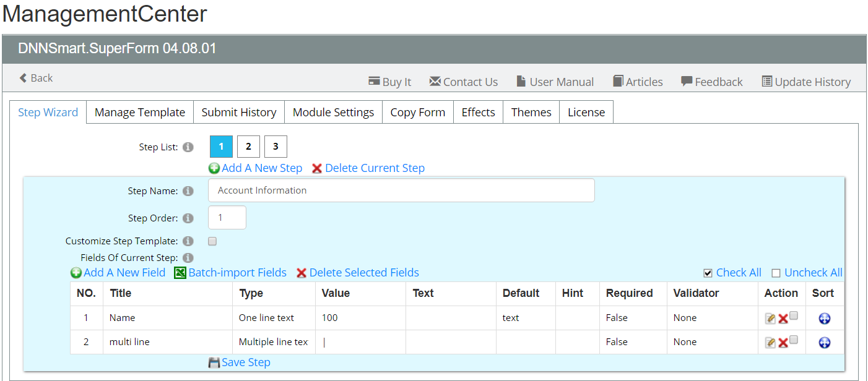This screenshot has width=868, height=381.
Task: Focus the Step Name input field
Action: tap(401, 191)
